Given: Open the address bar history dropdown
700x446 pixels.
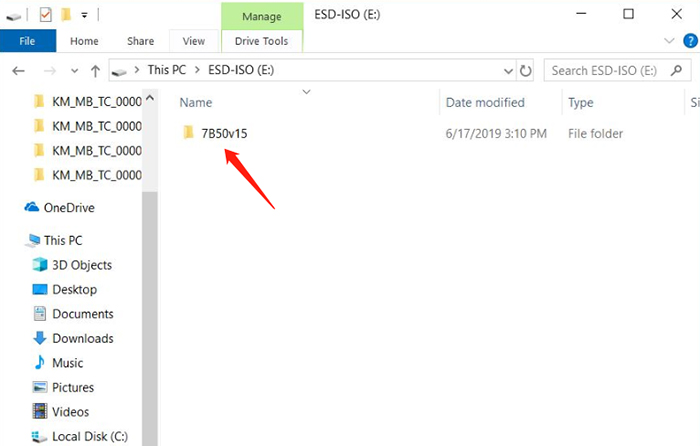Looking at the screenshot, I should point(508,71).
